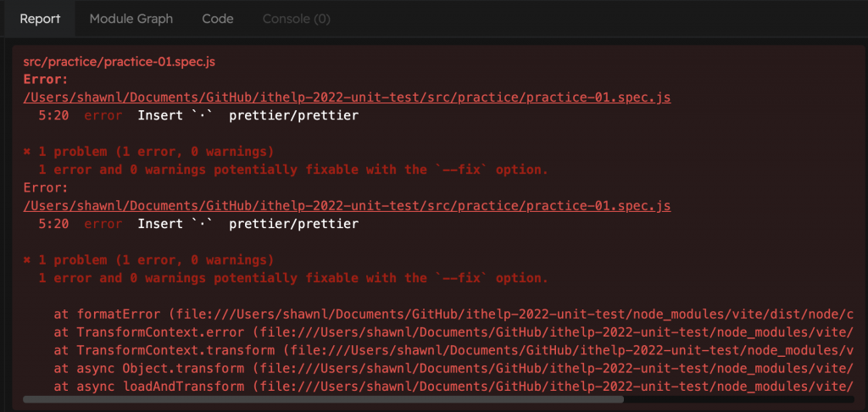Open the first underlined practice-01.spec.js file path
The width and height of the screenshot is (868, 412).
(347, 97)
